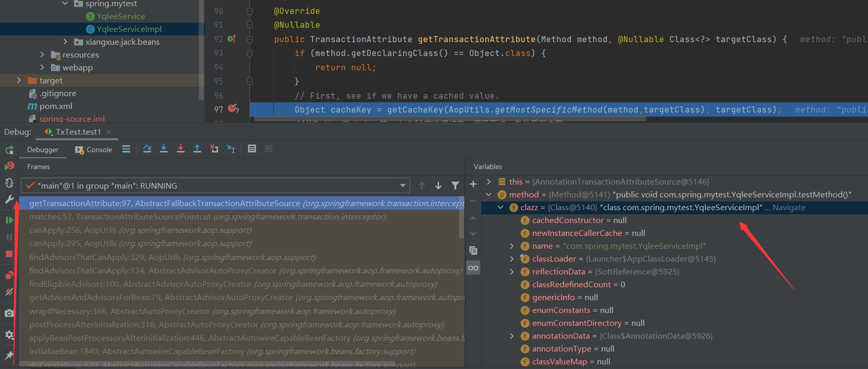Select the matches:57 TransactionAttributeSourcePointcut frame
This screenshot has width=868, height=369.
click(241, 217)
